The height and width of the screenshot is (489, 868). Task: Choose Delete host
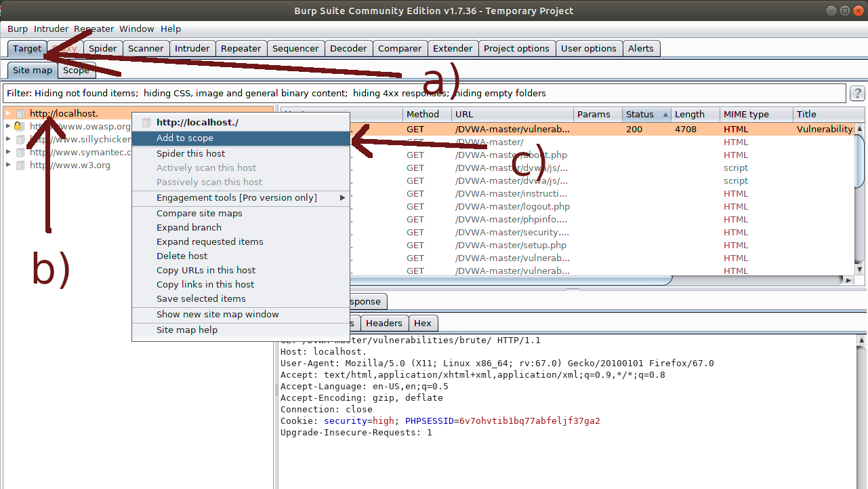click(x=241, y=256)
